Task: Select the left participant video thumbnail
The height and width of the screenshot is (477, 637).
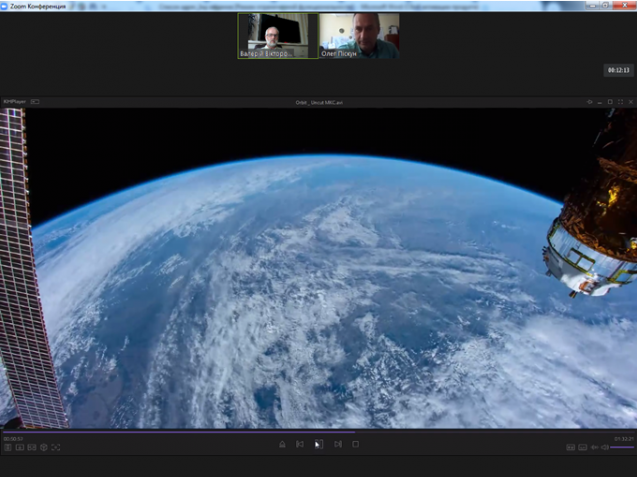Action: click(x=277, y=36)
